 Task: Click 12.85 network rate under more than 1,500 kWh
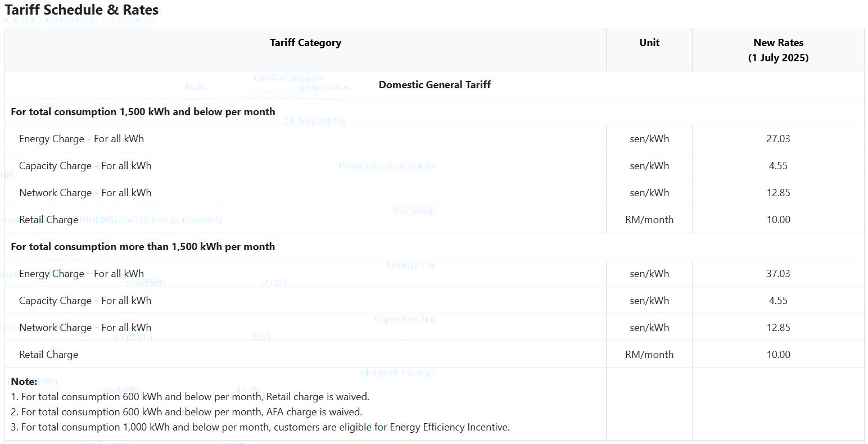pos(777,328)
